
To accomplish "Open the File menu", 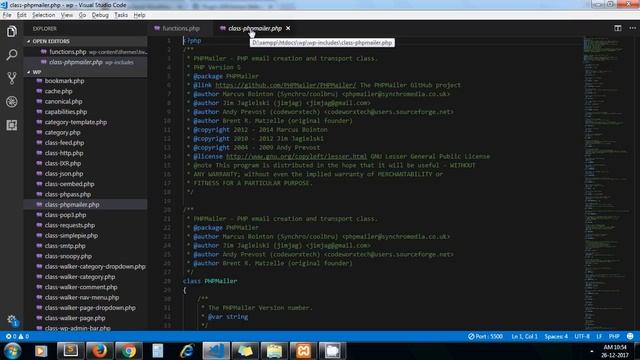I will (x=7, y=15).
